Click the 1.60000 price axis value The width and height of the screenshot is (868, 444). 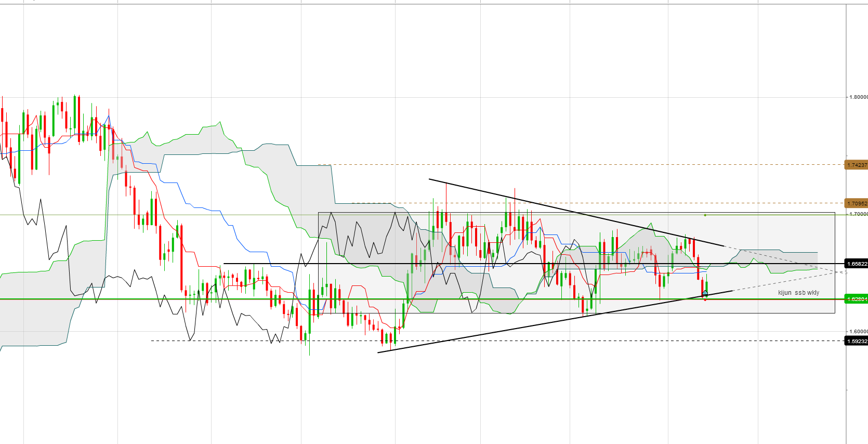pos(858,331)
